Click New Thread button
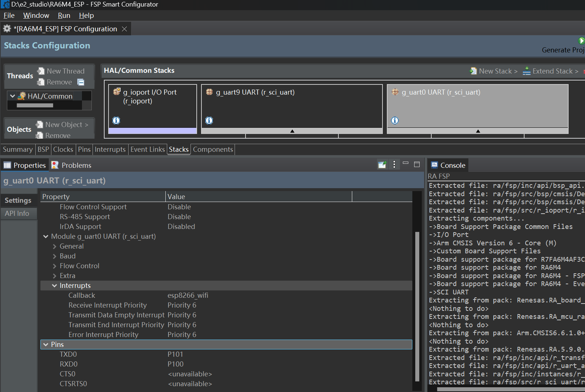 coord(61,71)
